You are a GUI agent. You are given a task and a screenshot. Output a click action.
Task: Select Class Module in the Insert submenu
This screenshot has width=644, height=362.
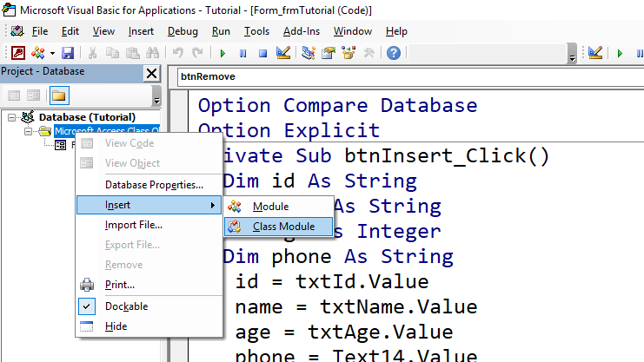point(279,227)
